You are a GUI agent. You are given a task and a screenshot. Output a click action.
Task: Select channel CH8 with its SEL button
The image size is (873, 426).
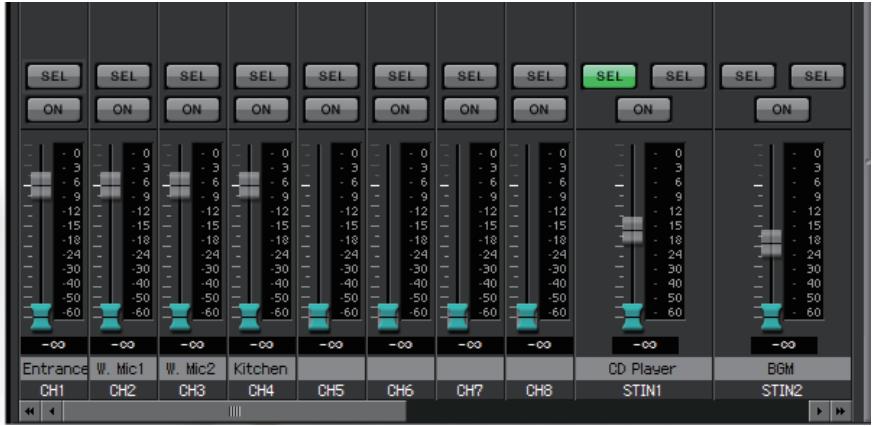click(x=539, y=76)
